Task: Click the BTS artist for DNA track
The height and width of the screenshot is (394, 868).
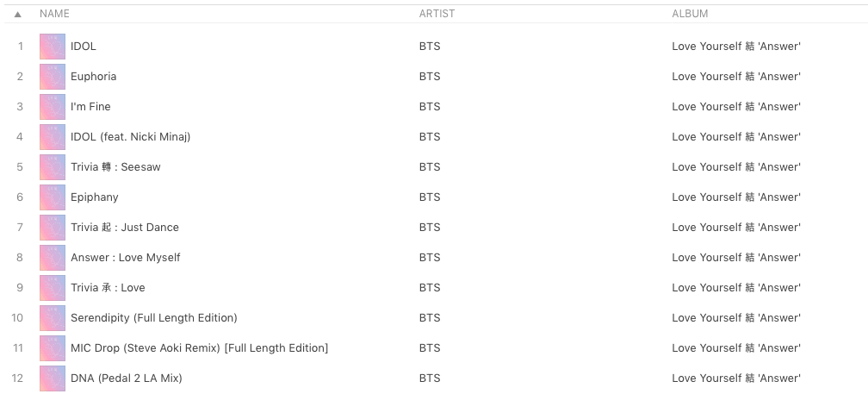Action: [x=429, y=378]
